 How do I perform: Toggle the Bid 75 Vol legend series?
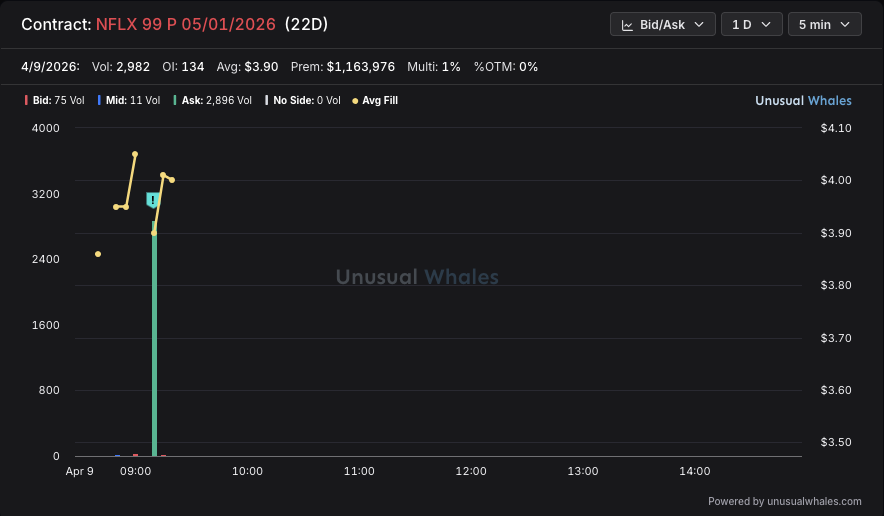click(x=55, y=100)
